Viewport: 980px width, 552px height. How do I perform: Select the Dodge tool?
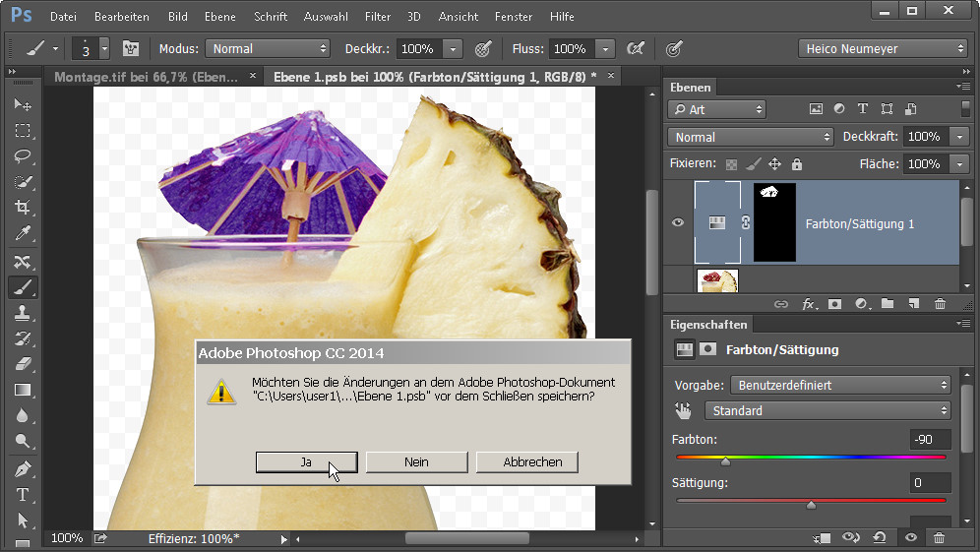(23, 442)
